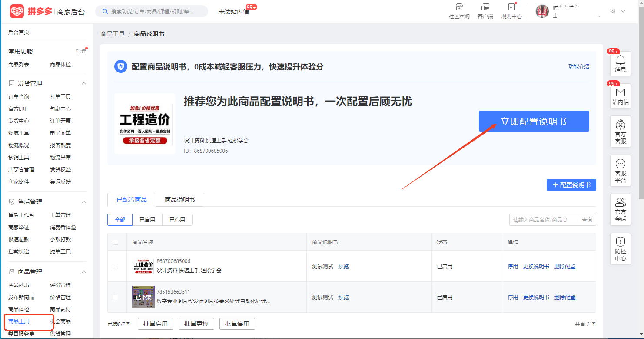Click 更换说明书 for product 785153663511
Image resolution: width=644 pixels, height=339 pixels.
pyautogui.click(x=536, y=297)
